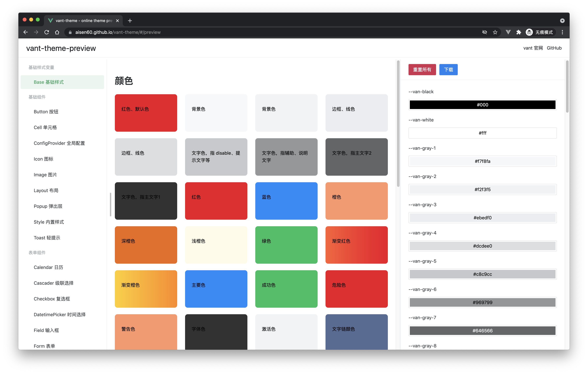Bookmark the page with the star icon
The image size is (588, 374).
point(495,32)
